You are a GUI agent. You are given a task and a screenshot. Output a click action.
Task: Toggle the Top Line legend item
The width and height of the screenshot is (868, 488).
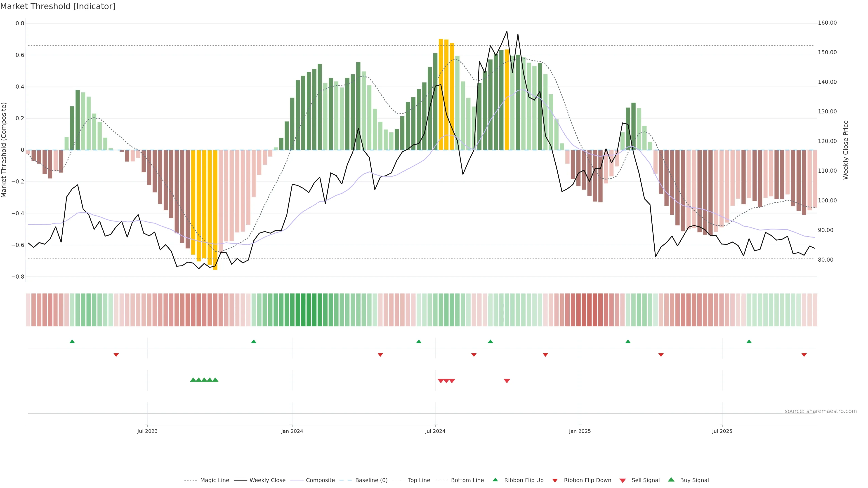pos(419,480)
